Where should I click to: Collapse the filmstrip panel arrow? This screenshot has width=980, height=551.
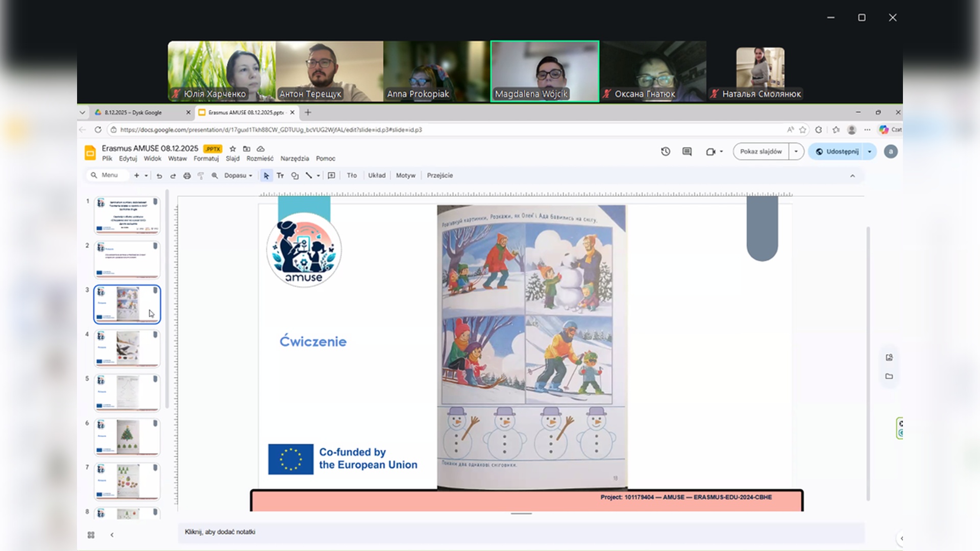pos(112,535)
